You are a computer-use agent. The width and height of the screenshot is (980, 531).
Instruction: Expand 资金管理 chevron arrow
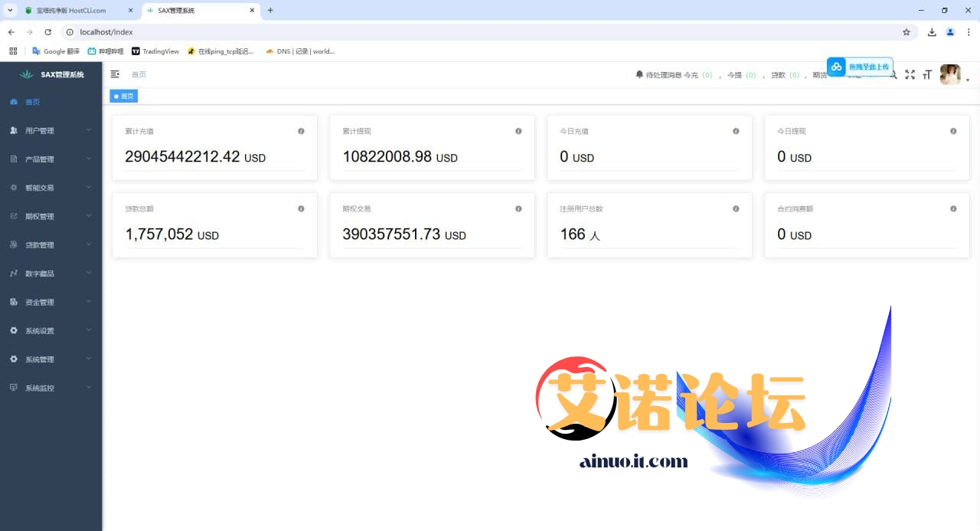pyautogui.click(x=89, y=302)
